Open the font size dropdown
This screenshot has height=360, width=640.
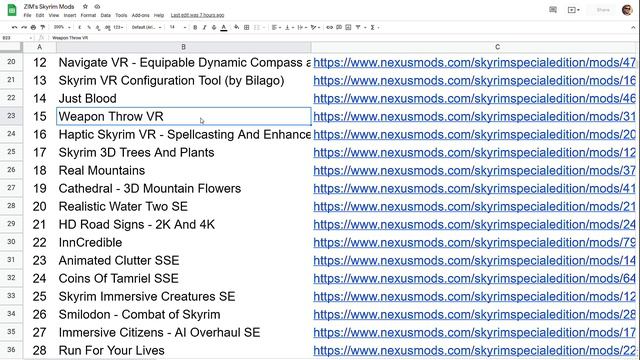(178, 27)
